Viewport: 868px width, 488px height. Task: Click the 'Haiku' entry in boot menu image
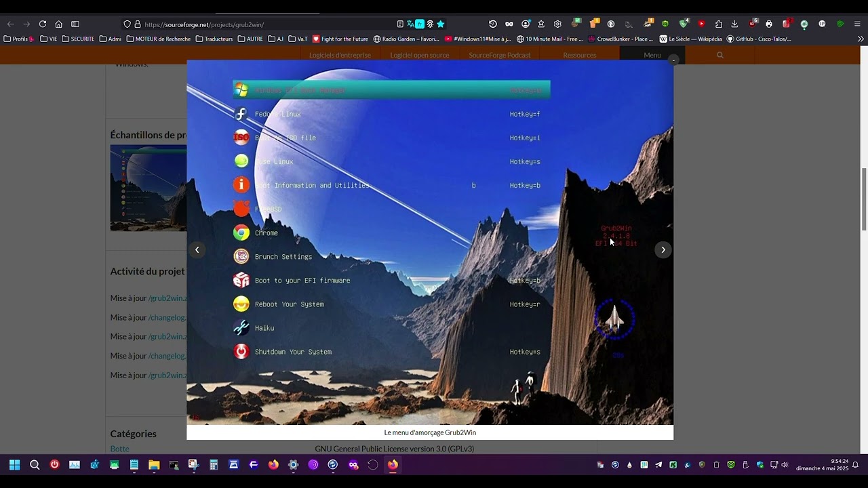point(264,328)
